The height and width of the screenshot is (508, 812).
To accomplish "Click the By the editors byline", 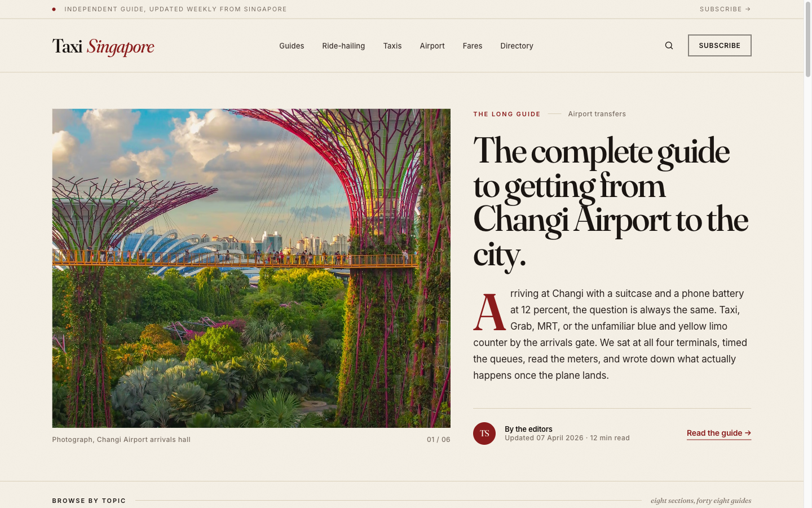I will [528, 429].
